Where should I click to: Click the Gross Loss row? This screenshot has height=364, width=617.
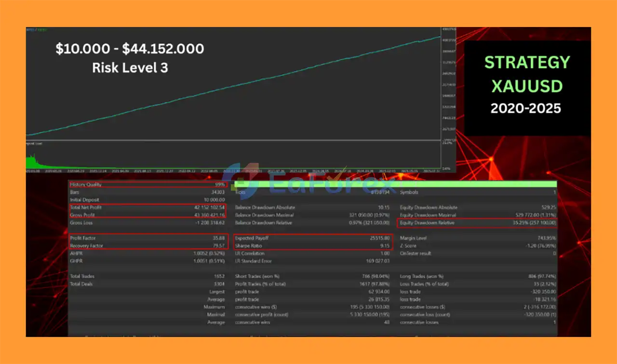click(148, 223)
